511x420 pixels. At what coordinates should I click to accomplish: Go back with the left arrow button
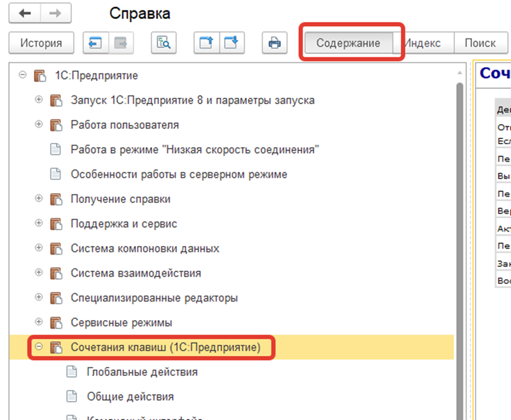click(x=25, y=13)
